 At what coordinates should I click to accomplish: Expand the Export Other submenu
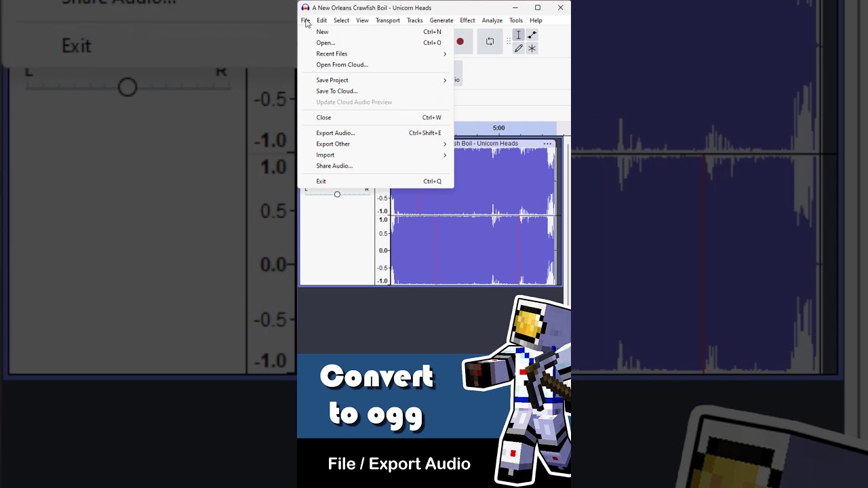376,144
